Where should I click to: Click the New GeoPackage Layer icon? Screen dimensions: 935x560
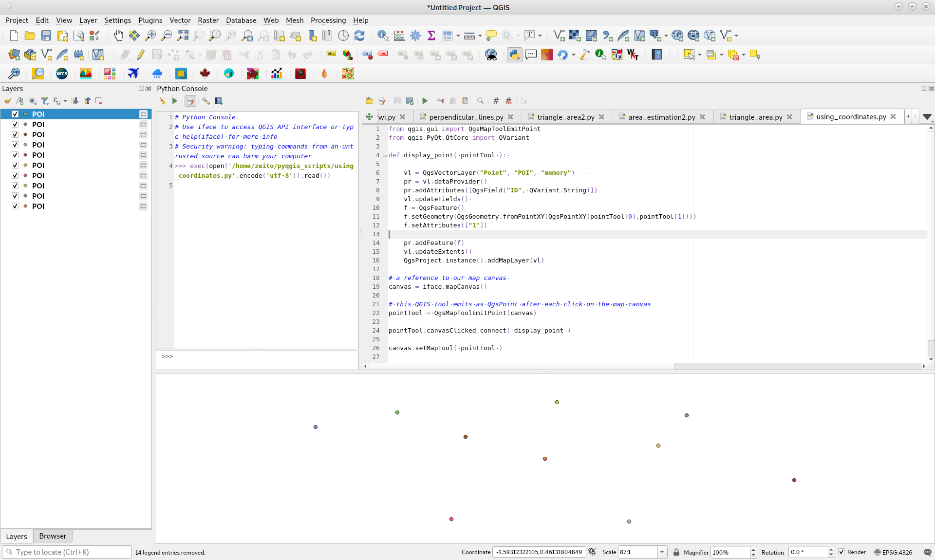point(30,55)
